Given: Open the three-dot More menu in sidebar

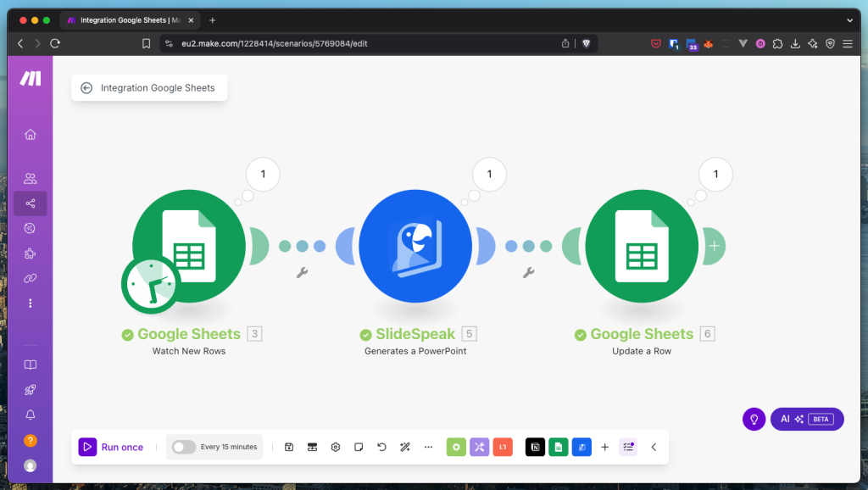Looking at the screenshot, I should click(31, 303).
